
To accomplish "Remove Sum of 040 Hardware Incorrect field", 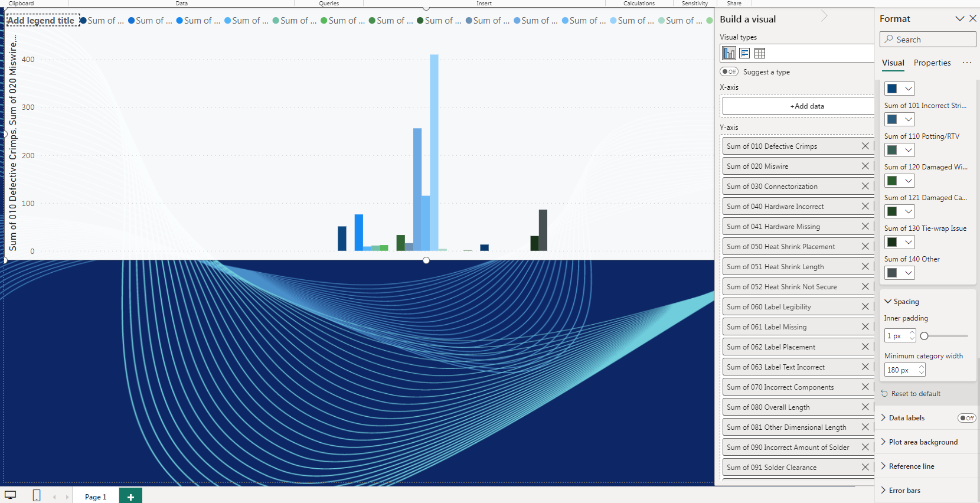I will pyautogui.click(x=865, y=206).
